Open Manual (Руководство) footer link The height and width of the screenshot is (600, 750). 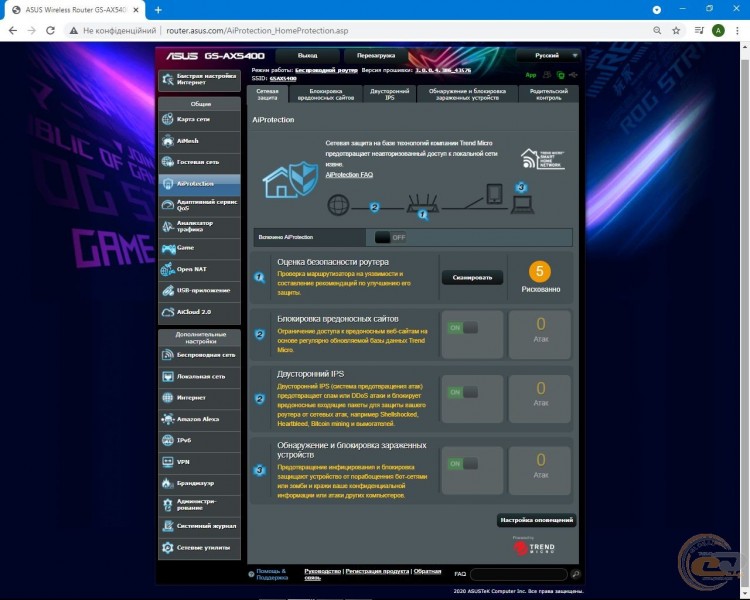[322, 571]
